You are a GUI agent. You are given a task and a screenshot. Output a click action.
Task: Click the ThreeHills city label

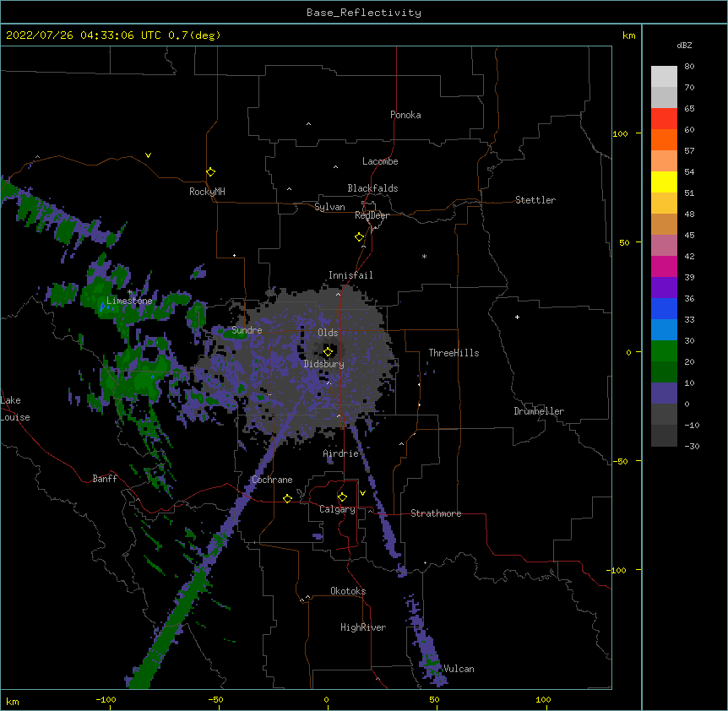454,353
